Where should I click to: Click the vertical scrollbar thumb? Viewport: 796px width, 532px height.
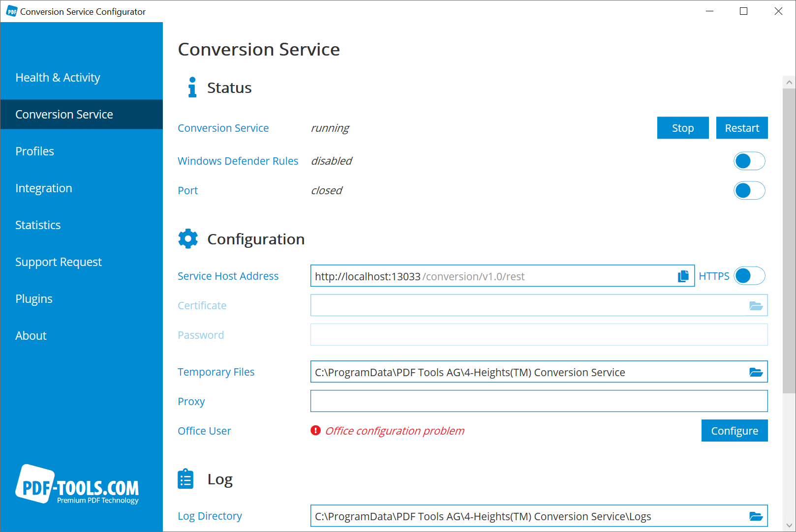789,241
